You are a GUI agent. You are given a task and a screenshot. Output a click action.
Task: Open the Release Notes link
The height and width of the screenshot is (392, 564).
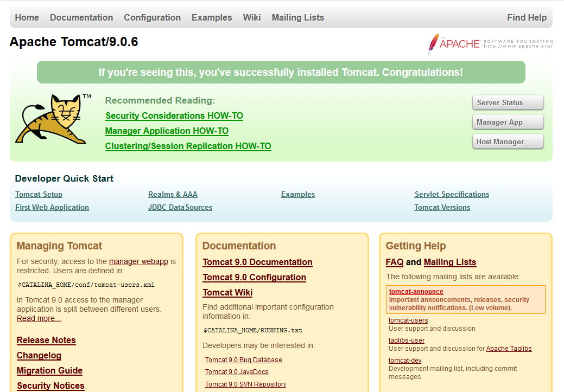pyautogui.click(x=46, y=340)
